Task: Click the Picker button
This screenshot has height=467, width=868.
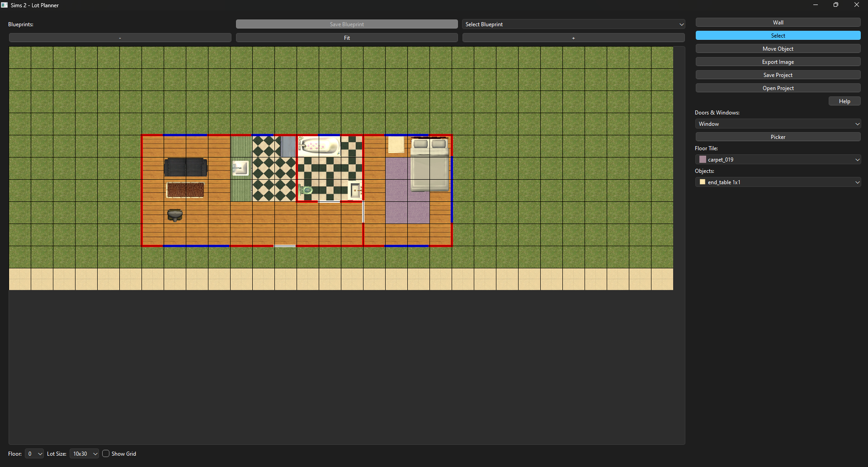Action: [x=778, y=137]
